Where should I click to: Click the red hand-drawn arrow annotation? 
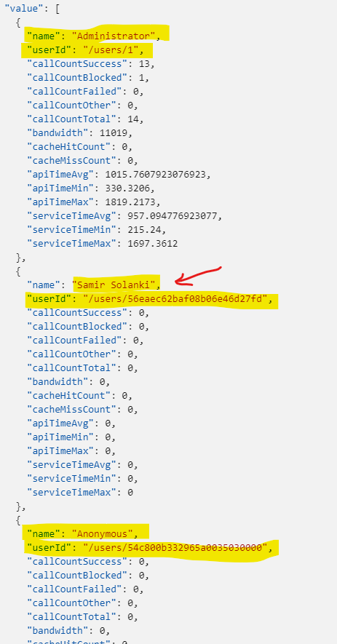tap(198, 276)
